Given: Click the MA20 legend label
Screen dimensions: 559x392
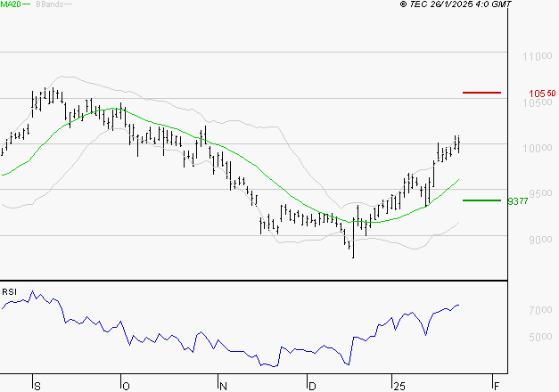Looking at the screenshot, I should pyautogui.click(x=11, y=4).
